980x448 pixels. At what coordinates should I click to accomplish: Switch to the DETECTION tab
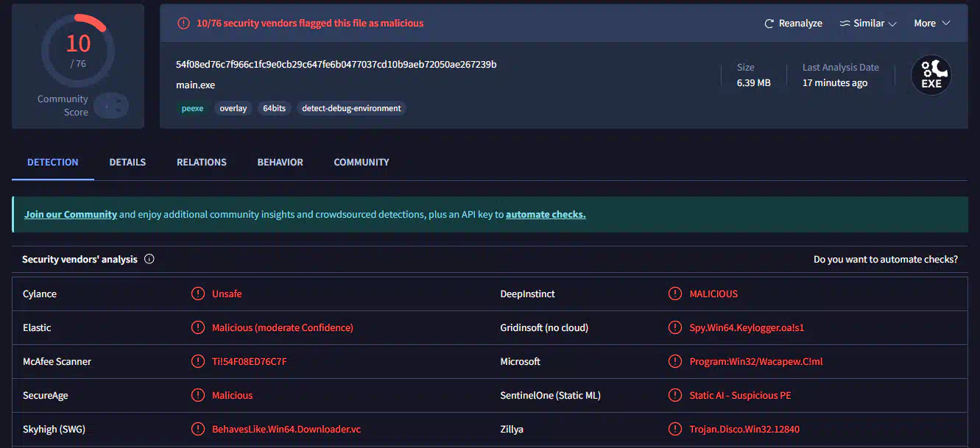point(53,162)
